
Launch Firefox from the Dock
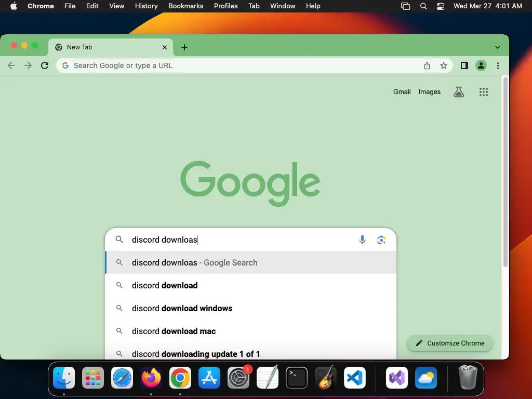151,378
